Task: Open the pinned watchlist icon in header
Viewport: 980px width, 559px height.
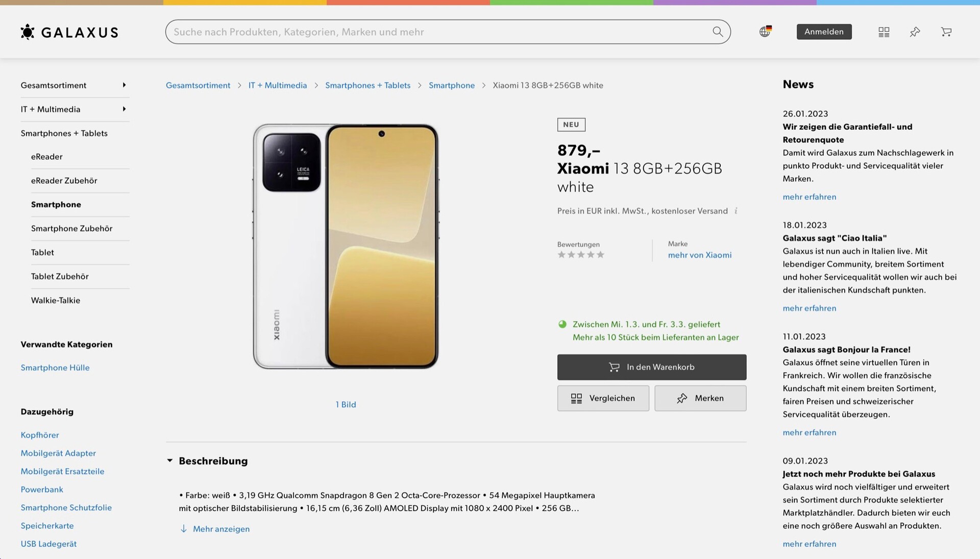Action: click(x=915, y=32)
